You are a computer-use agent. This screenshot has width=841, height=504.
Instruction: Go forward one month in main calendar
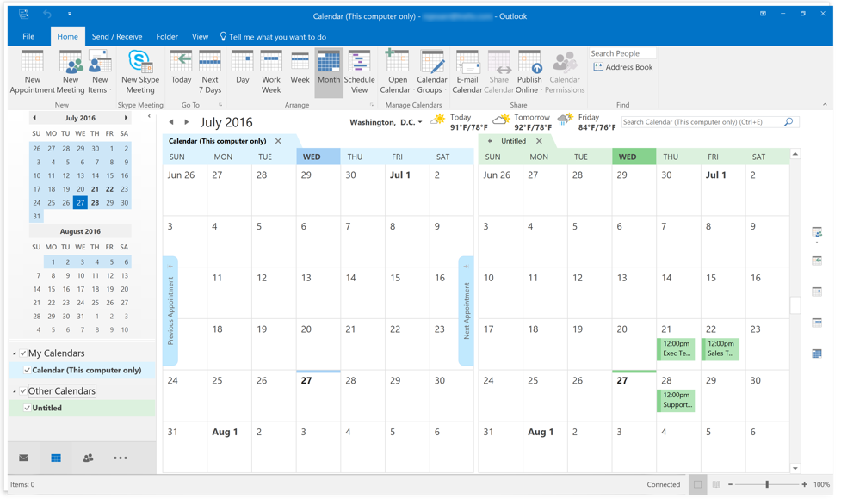tap(186, 122)
